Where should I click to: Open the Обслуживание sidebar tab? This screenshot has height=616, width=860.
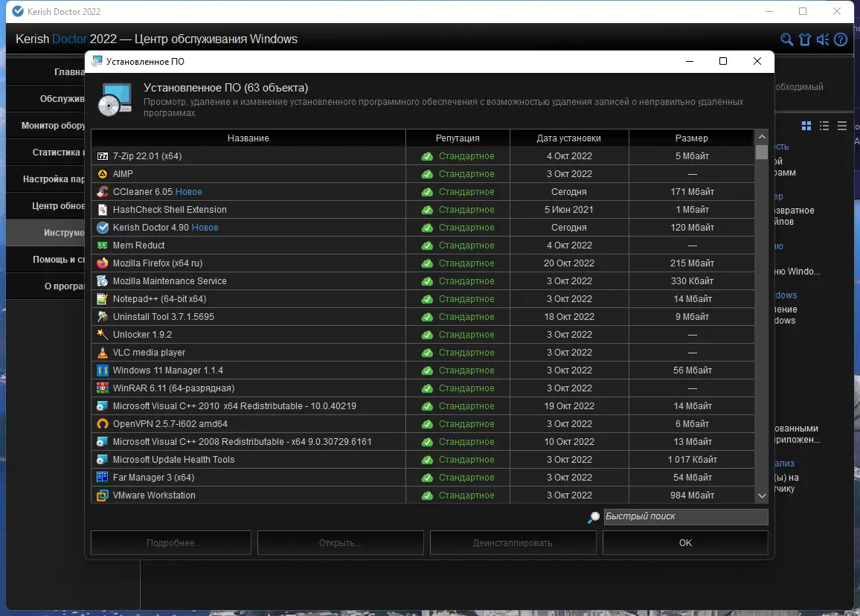tap(46, 99)
